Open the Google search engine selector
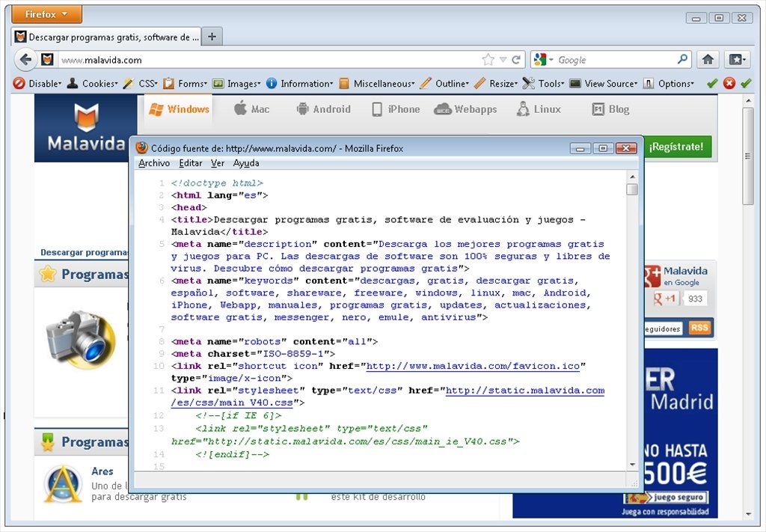The height and width of the screenshot is (532, 766). point(543,60)
